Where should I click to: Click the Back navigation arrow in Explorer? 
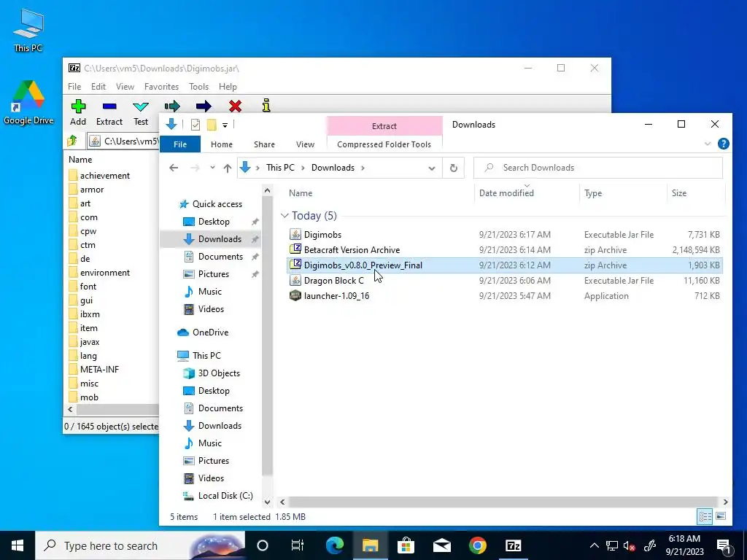(x=174, y=168)
